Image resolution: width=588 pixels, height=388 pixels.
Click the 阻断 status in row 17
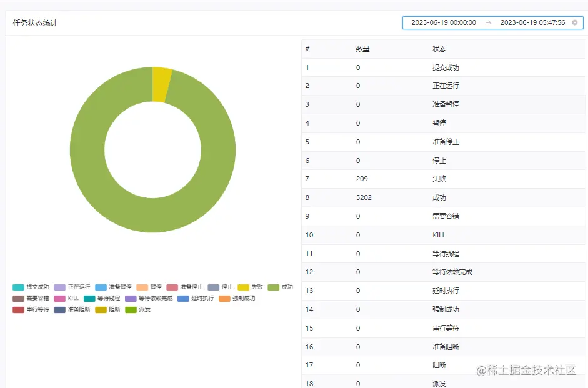(439, 365)
